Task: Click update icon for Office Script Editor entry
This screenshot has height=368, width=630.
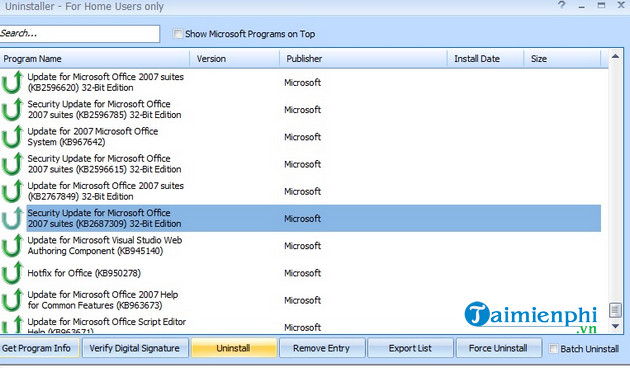Action: 12,325
